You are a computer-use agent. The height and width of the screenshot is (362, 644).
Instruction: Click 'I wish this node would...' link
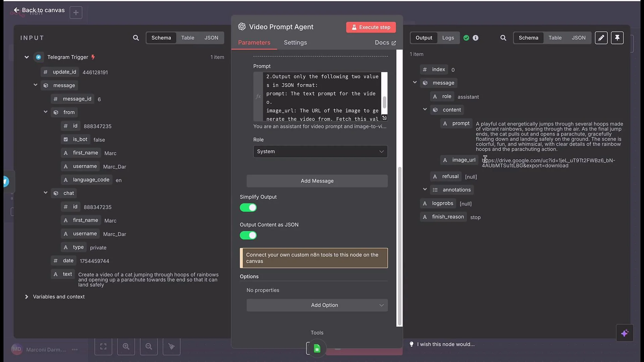coord(446,344)
